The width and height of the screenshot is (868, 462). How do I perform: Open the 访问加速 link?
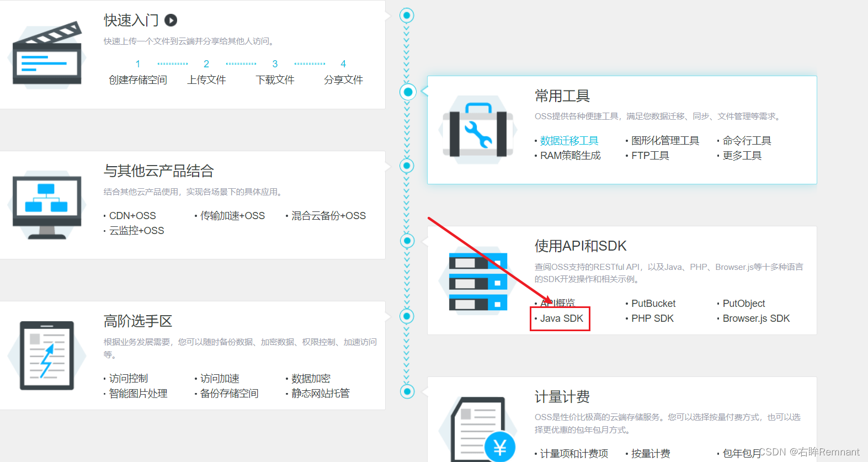(x=220, y=379)
